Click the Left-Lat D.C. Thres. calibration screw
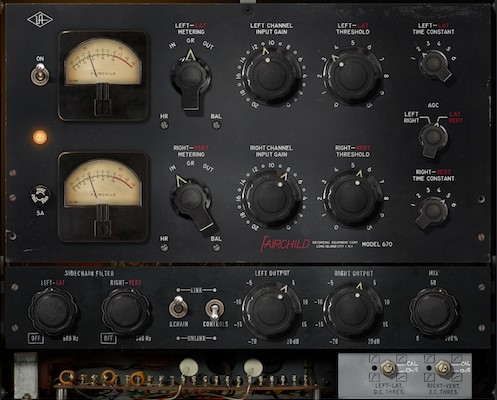Viewport: 497px width, 400px height. click(x=388, y=368)
